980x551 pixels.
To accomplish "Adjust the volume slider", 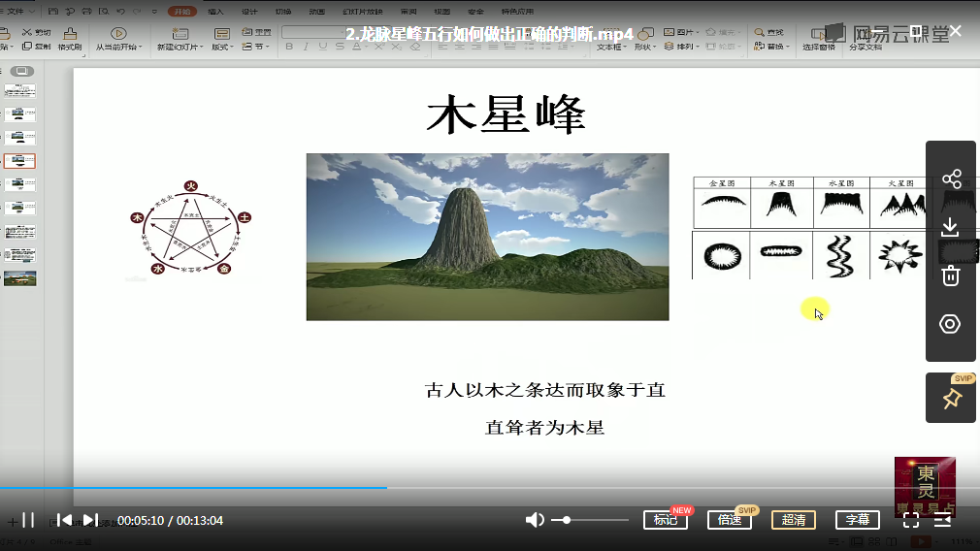I will tap(590, 520).
